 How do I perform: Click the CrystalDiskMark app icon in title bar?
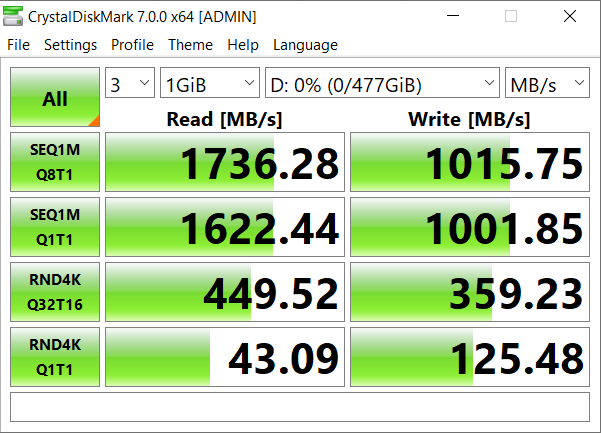point(16,17)
